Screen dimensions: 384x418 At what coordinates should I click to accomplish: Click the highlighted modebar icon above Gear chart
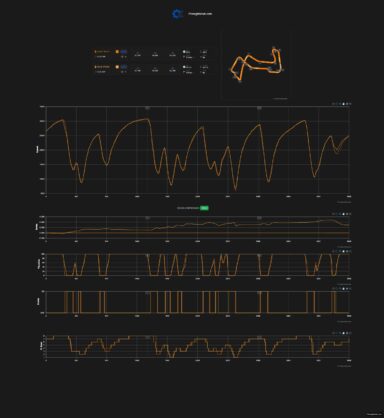coord(344,333)
